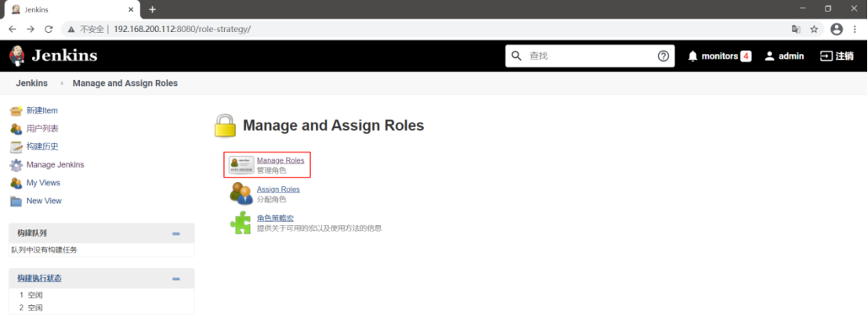Image resolution: width=868 pixels, height=316 pixels.
Task: Click the green puzzle piece icon
Action: point(241,223)
